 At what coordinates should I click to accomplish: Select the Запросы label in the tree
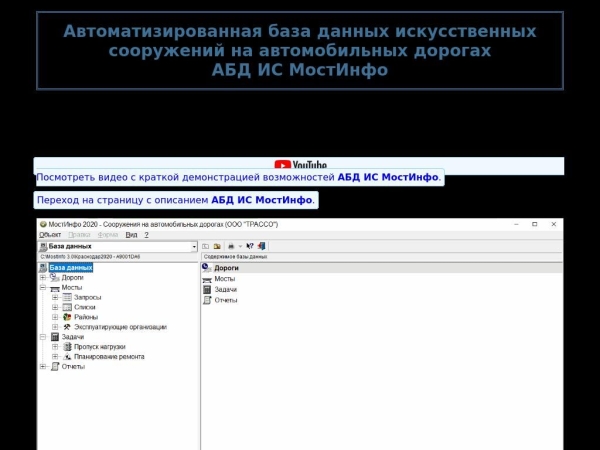(x=87, y=297)
